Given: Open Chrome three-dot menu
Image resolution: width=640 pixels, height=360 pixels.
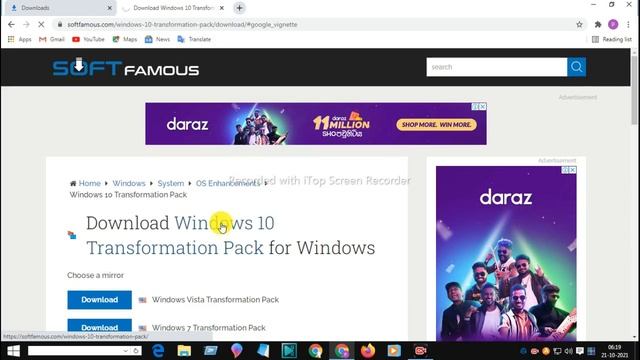Looking at the screenshot, I should click(x=628, y=24).
